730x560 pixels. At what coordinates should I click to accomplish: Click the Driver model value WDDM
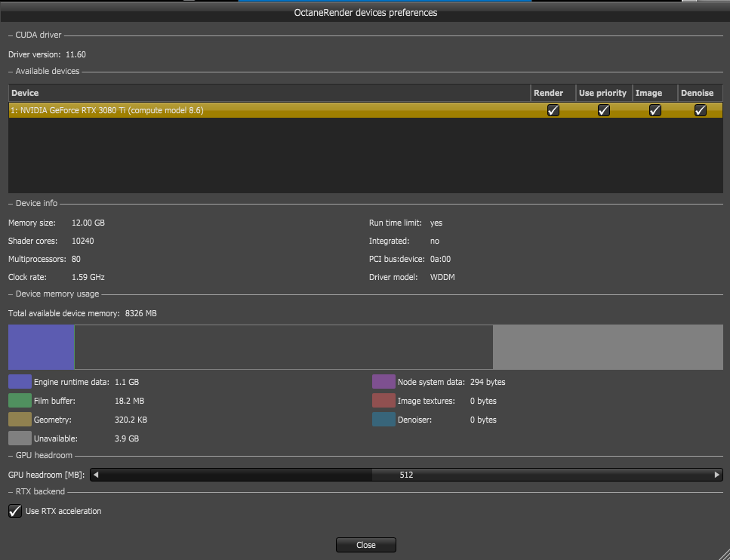442,277
